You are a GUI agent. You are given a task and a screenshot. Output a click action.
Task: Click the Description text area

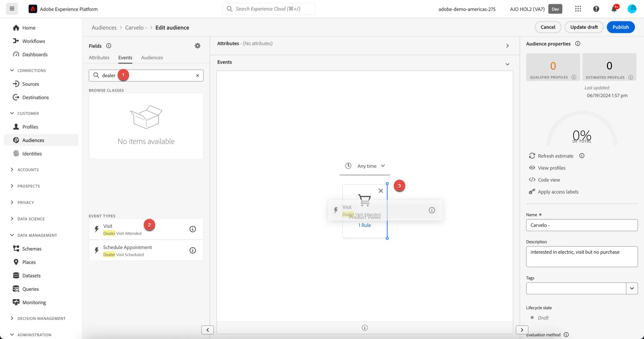pyautogui.click(x=582, y=257)
